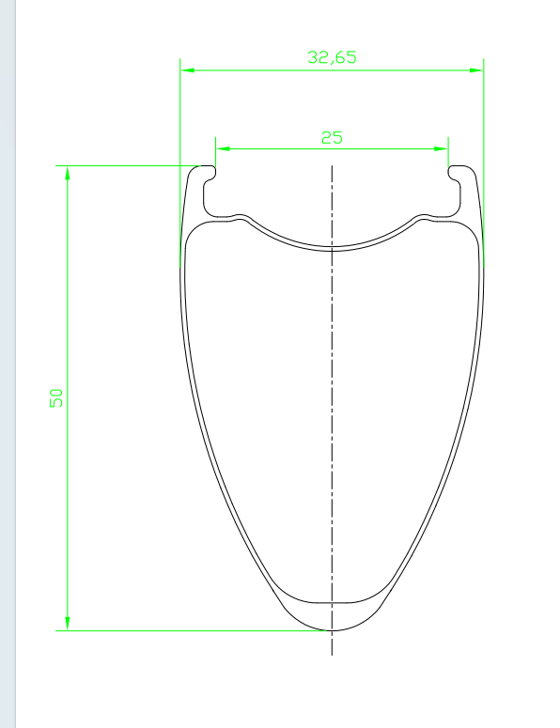This screenshot has height=728, width=560.
Task: Click the top arrowhead of the 50 dimension
Action: (68, 173)
